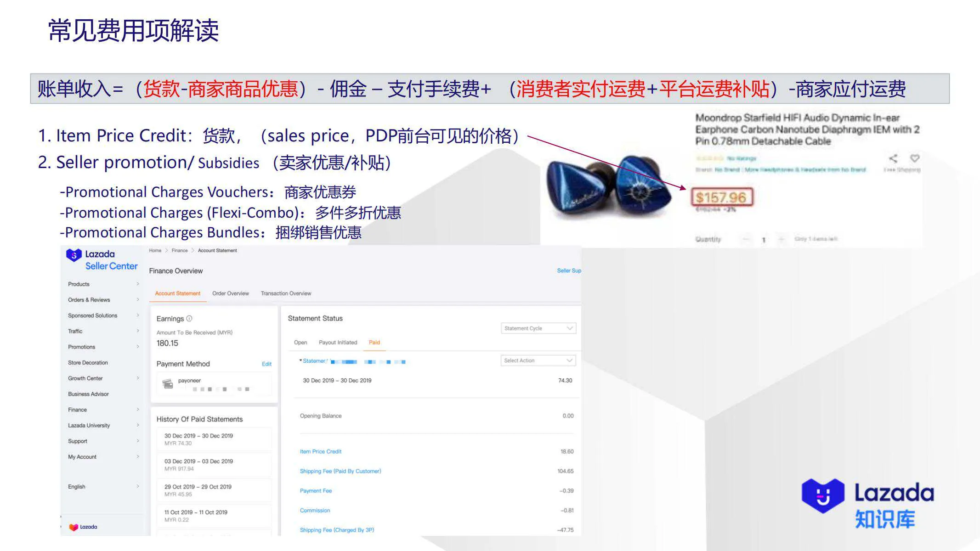The height and width of the screenshot is (551, 980).
Task: Click the share icon on the product page
Action: point(893,159)
